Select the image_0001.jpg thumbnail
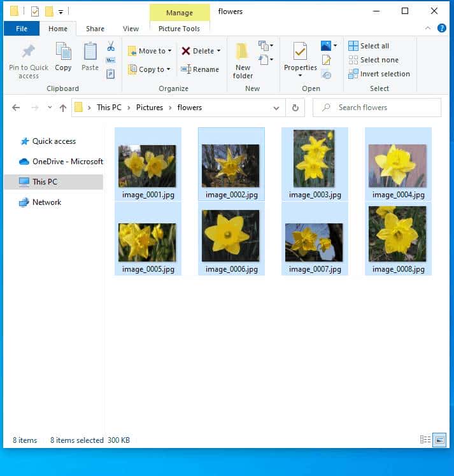This screenshot has height=476, width=454. coord(148,164)
